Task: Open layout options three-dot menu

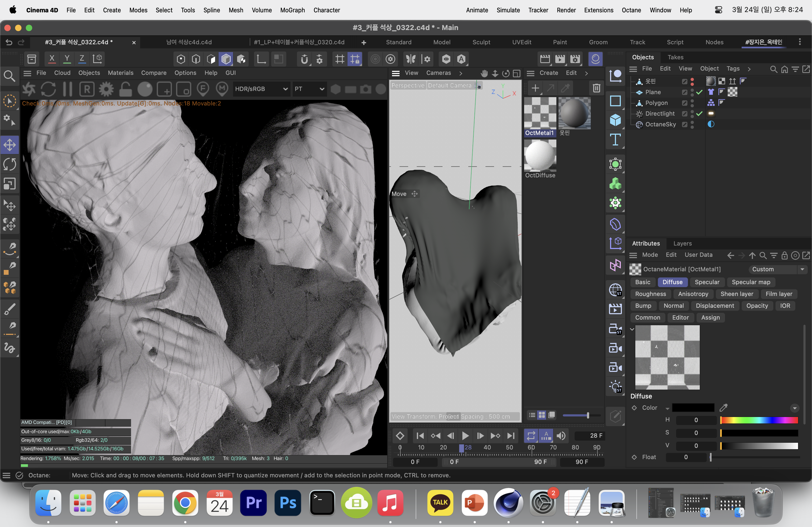Action: (800, 42)
